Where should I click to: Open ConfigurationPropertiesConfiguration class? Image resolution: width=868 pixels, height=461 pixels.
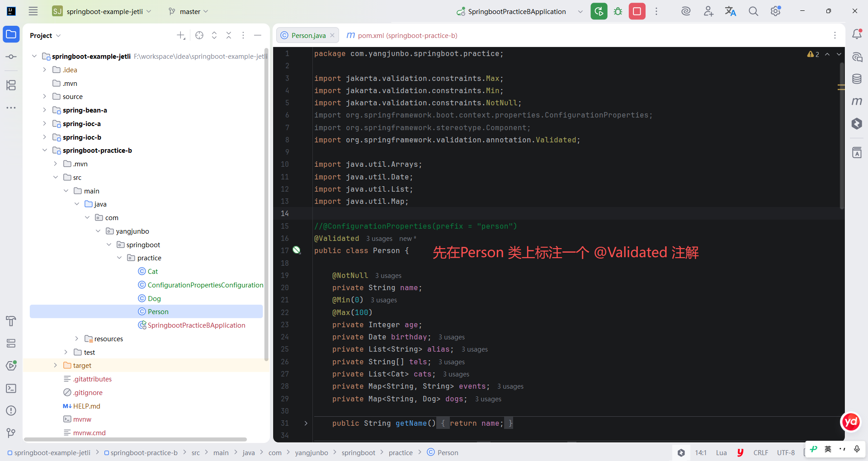pyautogui.click(x=200, y=285)
